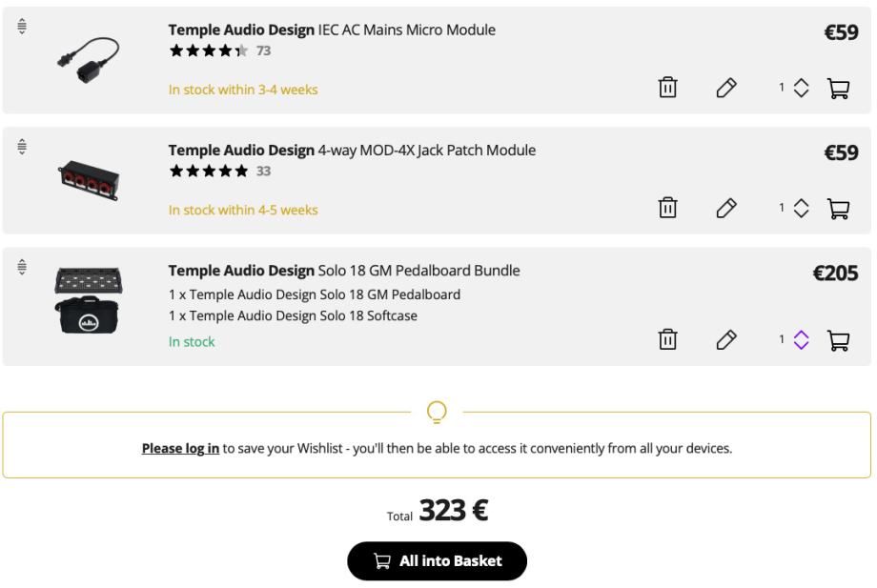Screen dimensions: 877x588
Task: Edit the IEC AC Mains Micro Module entry
Action: 726,88
